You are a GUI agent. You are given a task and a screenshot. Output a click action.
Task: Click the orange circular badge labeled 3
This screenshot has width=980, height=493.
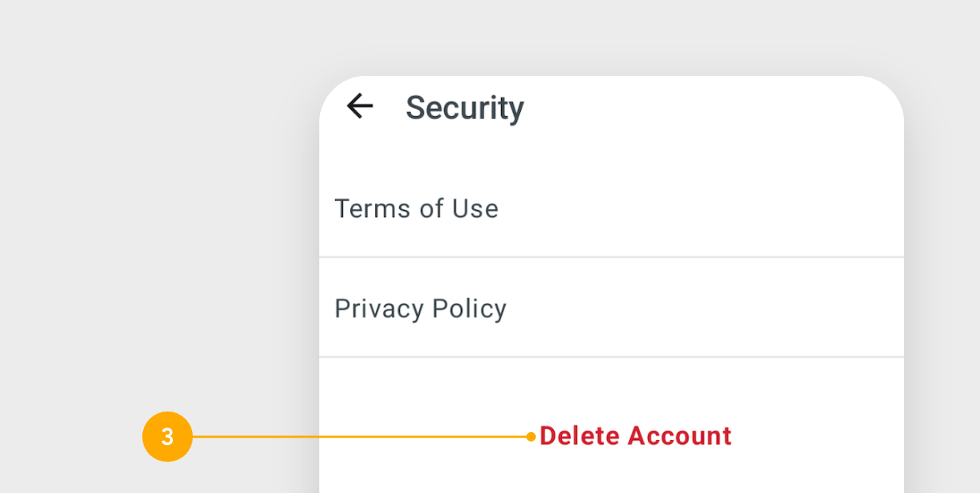[x=167, y=436]
